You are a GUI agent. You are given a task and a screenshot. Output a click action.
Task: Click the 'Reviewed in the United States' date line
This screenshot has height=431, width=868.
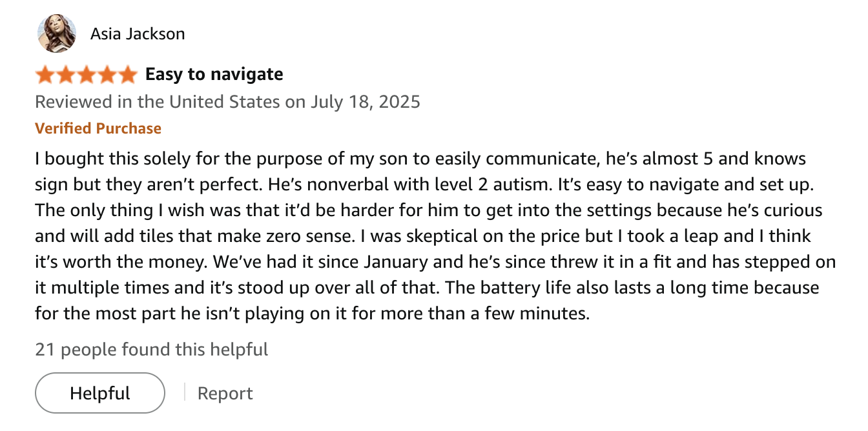click(227, 102)
